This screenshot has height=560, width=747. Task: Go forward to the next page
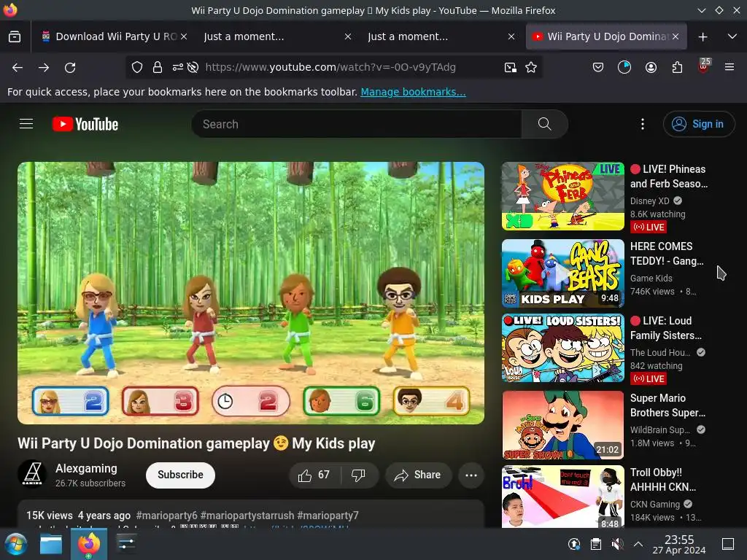point(44,68)
